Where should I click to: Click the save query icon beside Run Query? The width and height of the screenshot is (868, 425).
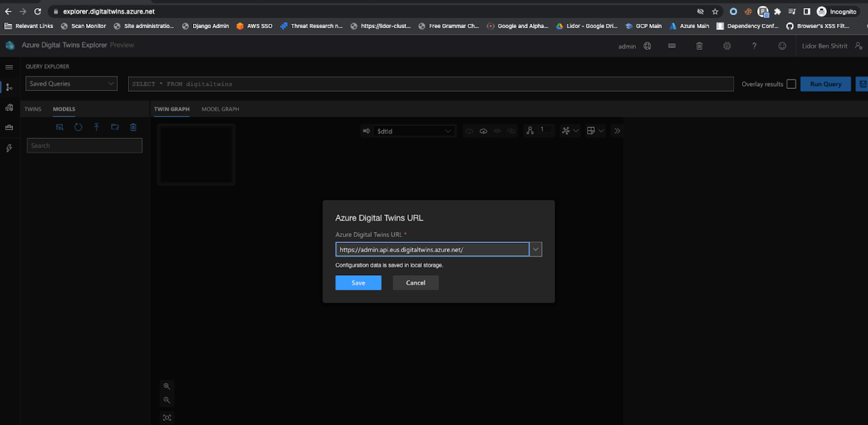[x=862, y=84]
